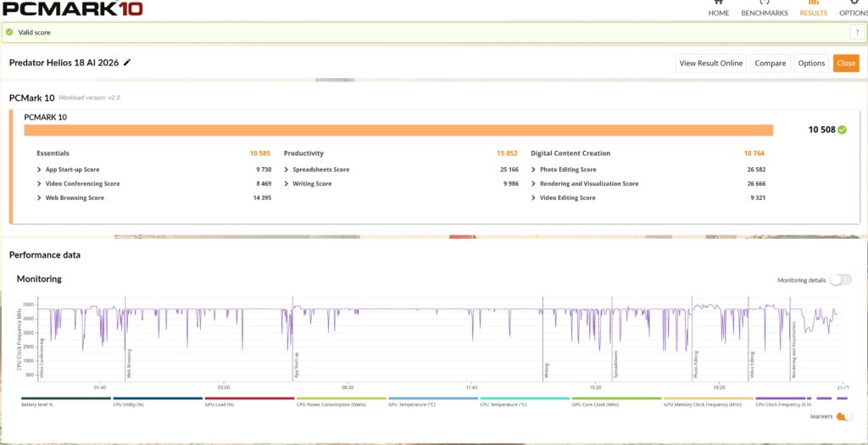Image resolution: width=868 pixels, height=445 pixels.
Task: Click the Spreadsheets marker in chart
Action: [x=615, y=364]
